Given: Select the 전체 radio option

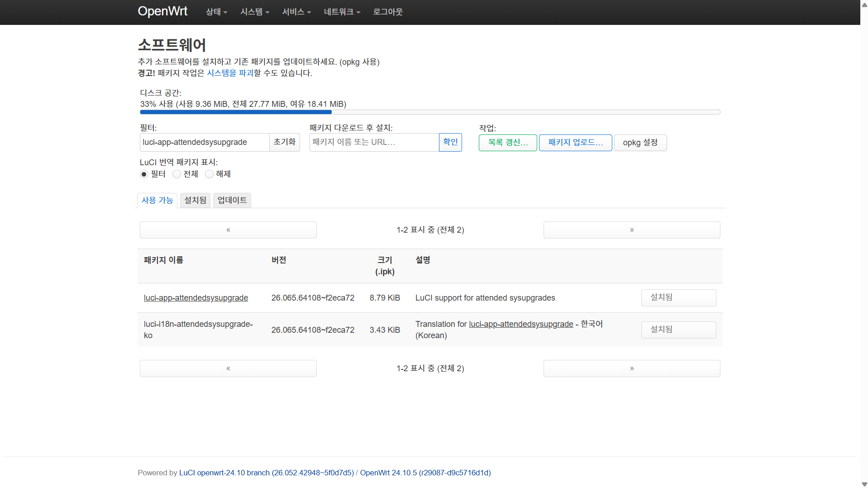Looking at the screenshot, I should tap(177, 174).
